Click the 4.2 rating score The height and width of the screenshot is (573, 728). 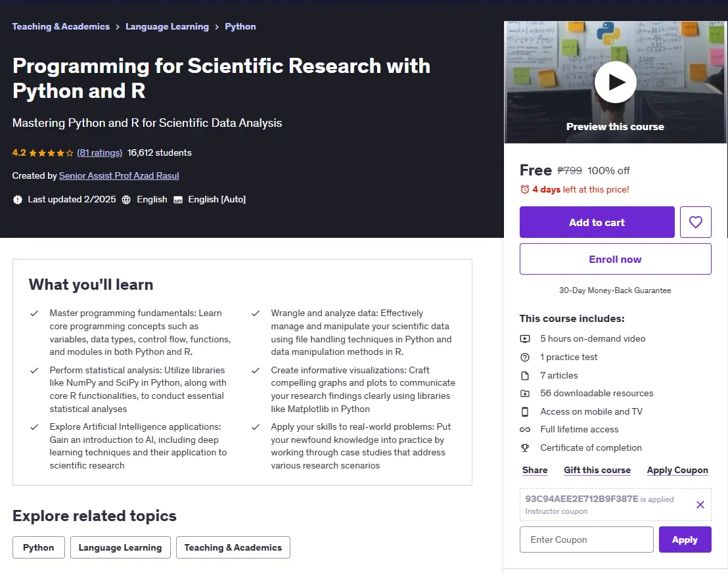click(x=19, y=152)
